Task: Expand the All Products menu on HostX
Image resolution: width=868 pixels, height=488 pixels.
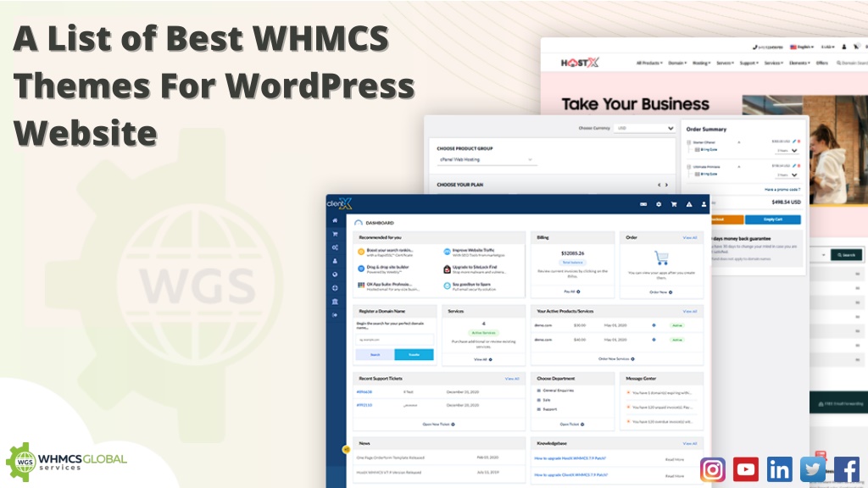Action: pos(649,63)
